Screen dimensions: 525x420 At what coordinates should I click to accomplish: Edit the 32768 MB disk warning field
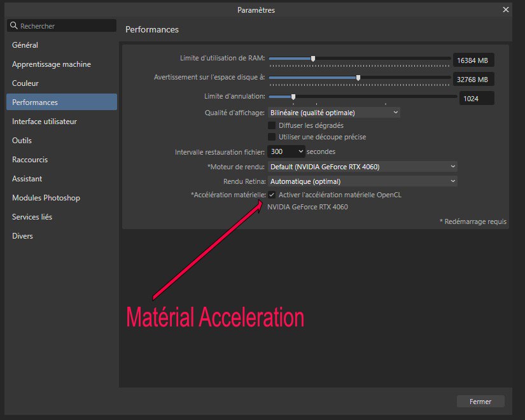pos(473,80)
